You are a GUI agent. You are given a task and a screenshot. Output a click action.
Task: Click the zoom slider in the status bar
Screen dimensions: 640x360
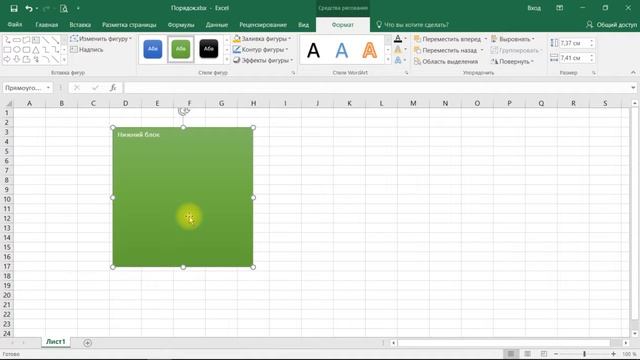(x=584, y=354)
